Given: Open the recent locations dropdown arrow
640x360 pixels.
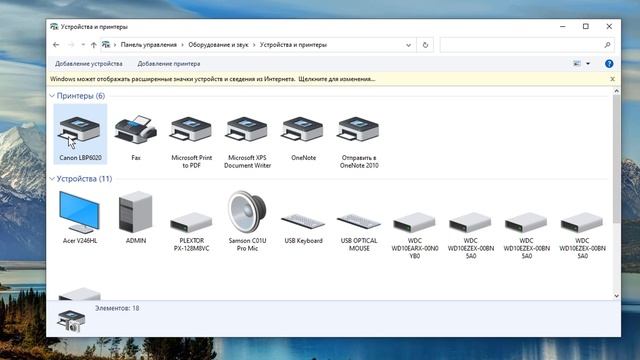Looking at the screenshot, I should coord(83,45).
